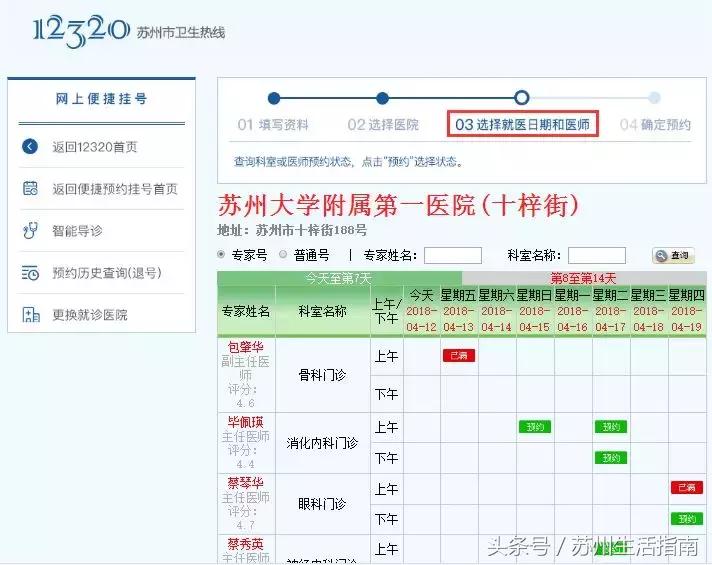The image size is (712, 565).
Task: Click step label 02 选择医院
Action: point(383,124)
